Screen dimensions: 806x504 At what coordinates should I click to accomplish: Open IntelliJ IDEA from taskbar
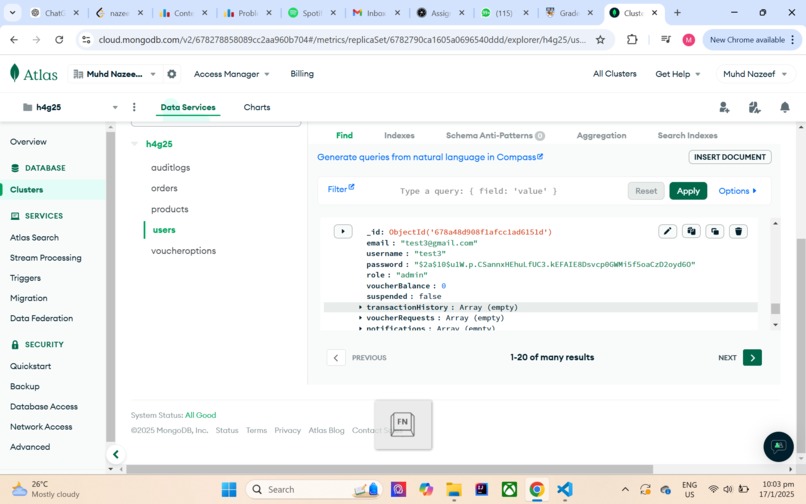pyautogui.click(x=482, y=489)
